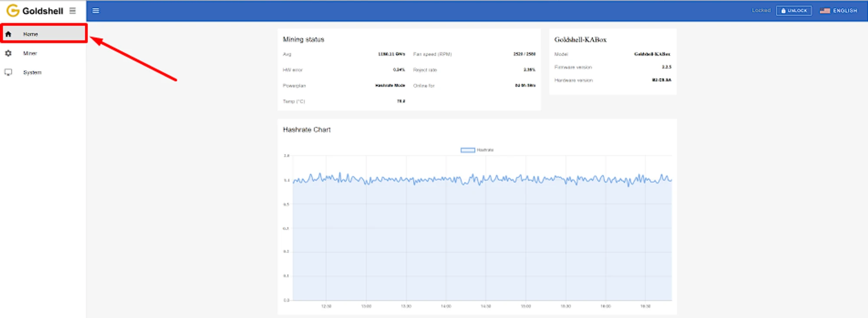868x318 pixels.
Task: Click the Hashrate Chart title
Action: click(306, 130)
